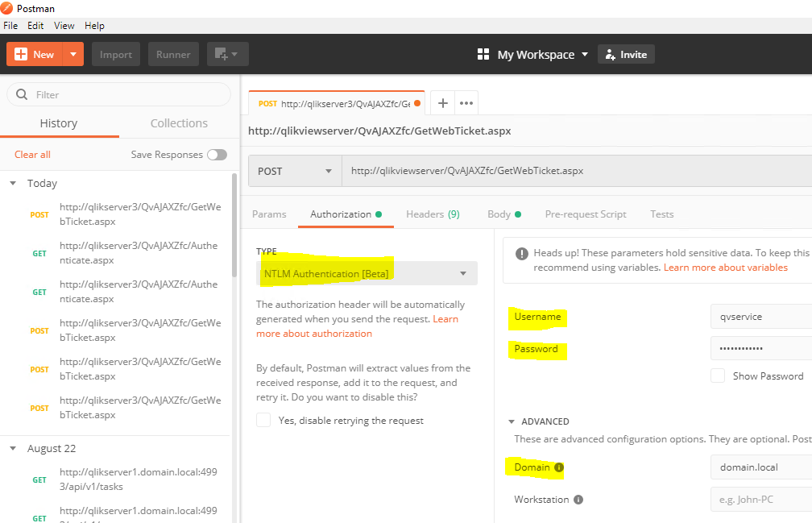
Task: Click the search filter magnifier icon
Action: pos(20,94)
